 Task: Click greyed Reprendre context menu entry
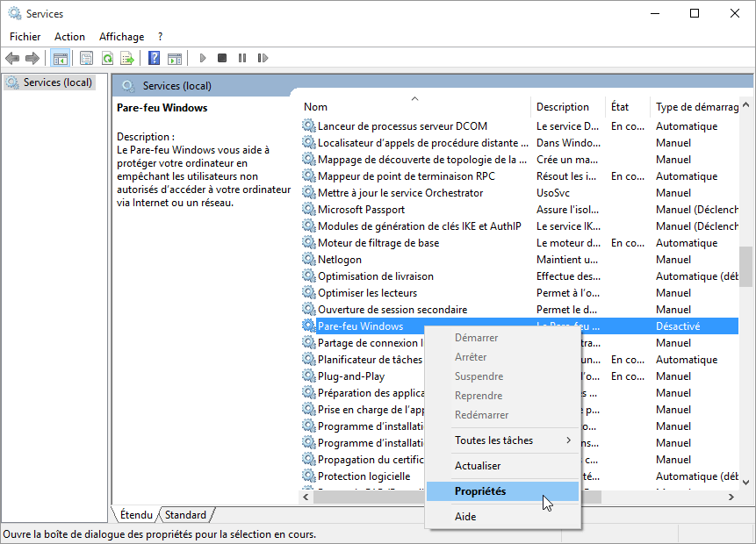502,395
